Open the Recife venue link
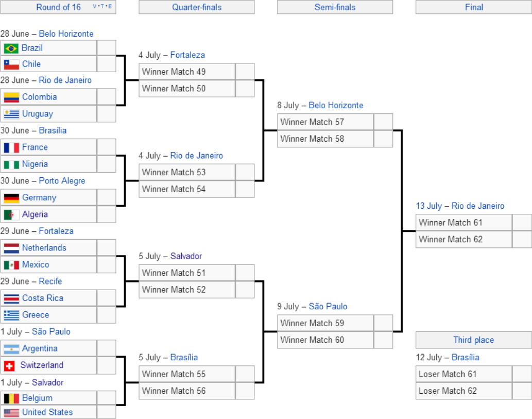The width and height of the screenshot is (532, 419). point(50,281)
